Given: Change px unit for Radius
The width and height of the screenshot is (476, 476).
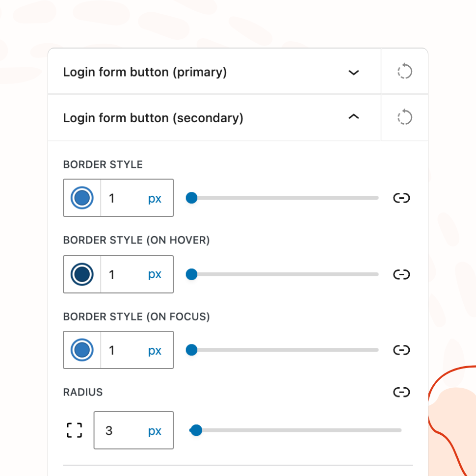Looking at the screenshot, I should [155, 431].
